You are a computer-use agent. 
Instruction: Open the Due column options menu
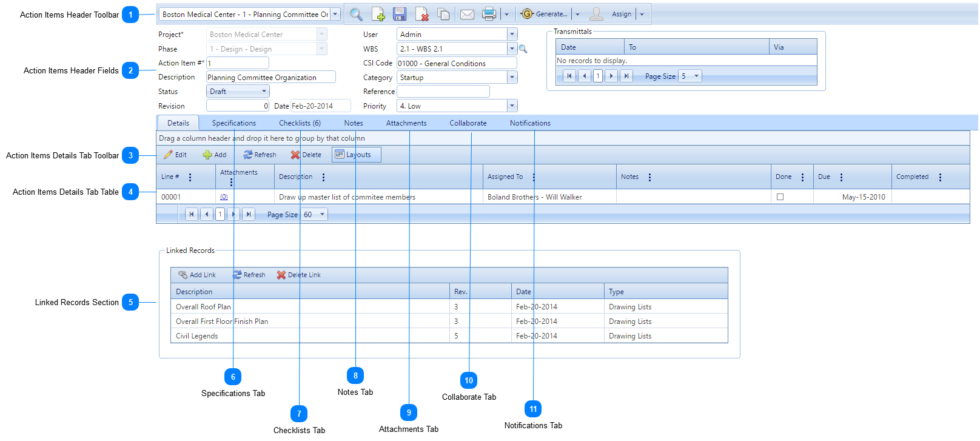point(841,177)
